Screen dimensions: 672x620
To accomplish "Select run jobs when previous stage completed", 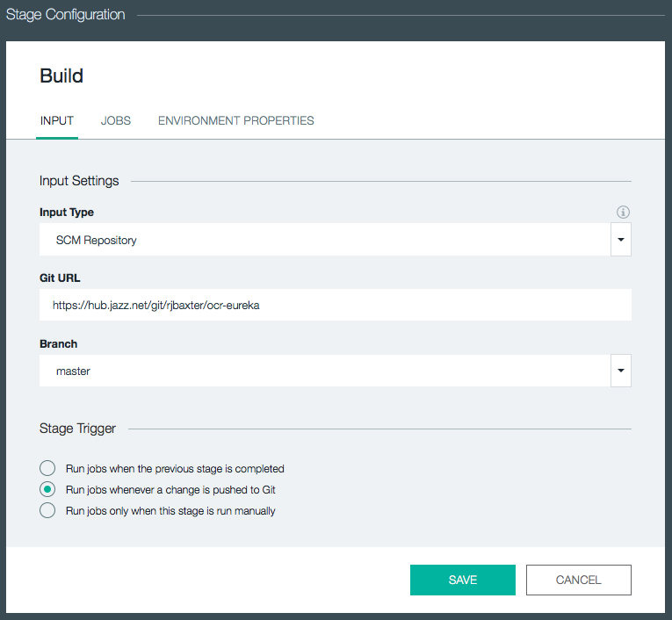I will coord(47,468).
